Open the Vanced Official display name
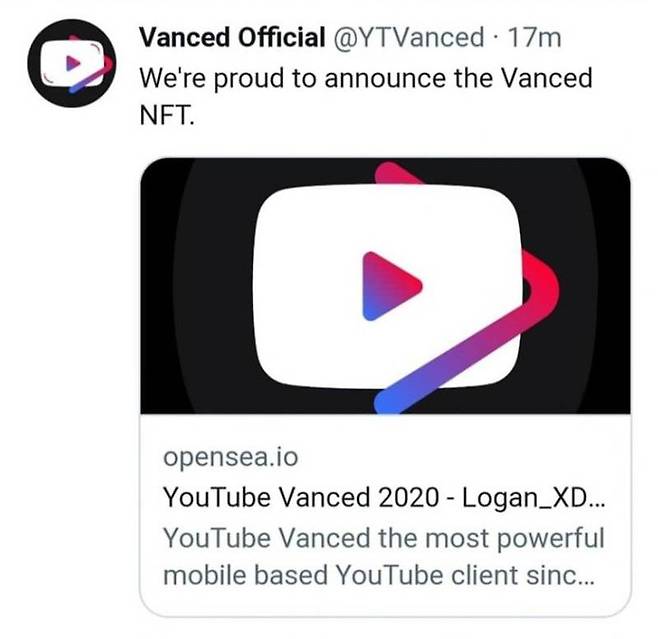Viewport: 658px width, 639px height. [x=232, y=38]
